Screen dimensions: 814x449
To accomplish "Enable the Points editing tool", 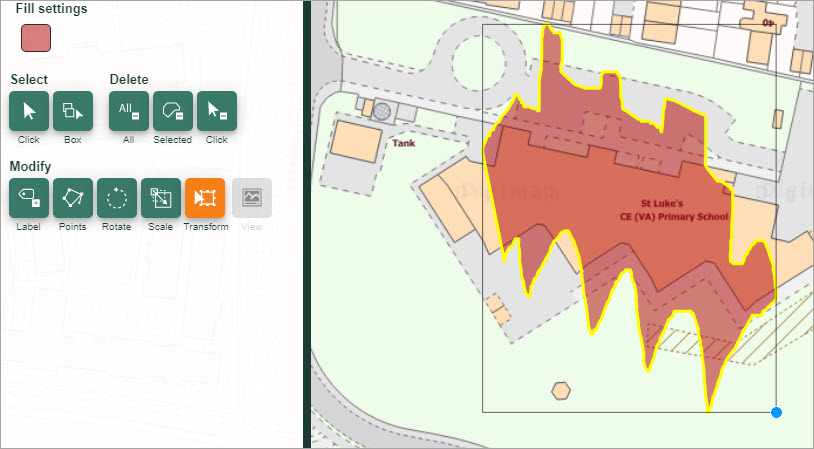I will tap(73, 198).
